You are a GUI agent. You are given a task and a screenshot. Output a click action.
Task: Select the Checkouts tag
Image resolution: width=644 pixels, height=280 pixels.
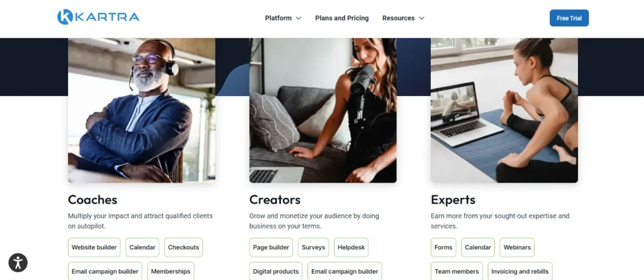pos(183,247)
